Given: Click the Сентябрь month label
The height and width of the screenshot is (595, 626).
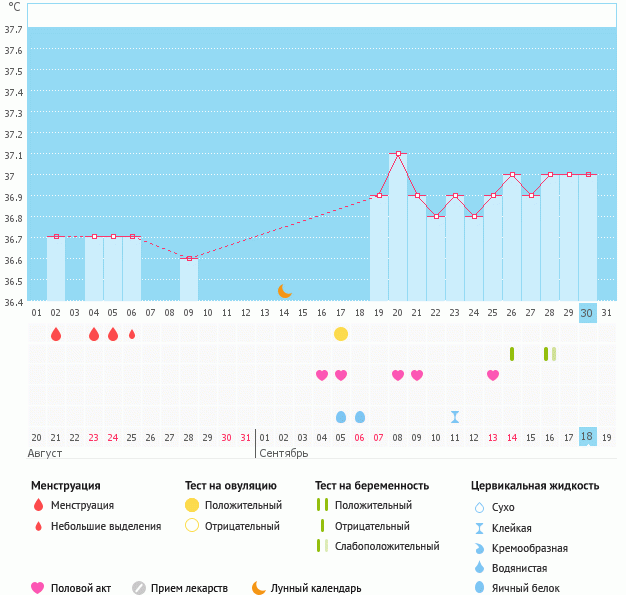Looking at the screenshot, I should click(284, 453).
